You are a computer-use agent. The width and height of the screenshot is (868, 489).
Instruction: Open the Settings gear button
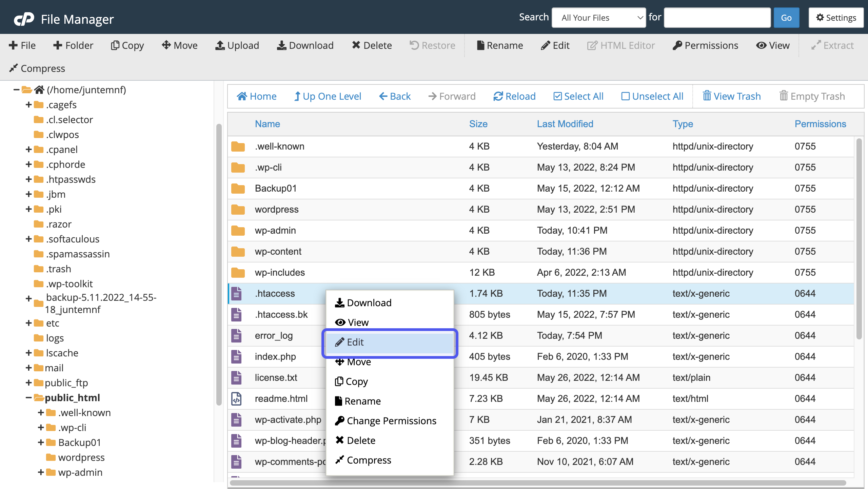[836, 18]
